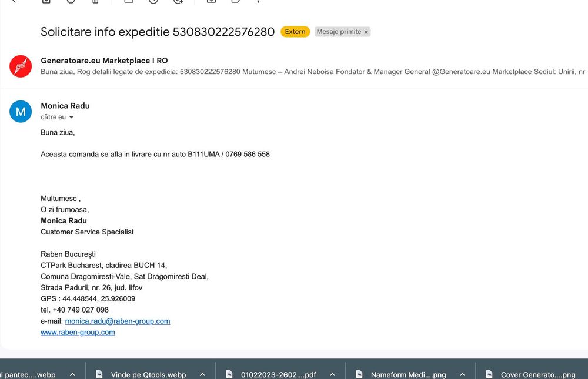
Task: Click the line 'Aceasta comanda se afla in livrare'
Action: click(155, 154)
